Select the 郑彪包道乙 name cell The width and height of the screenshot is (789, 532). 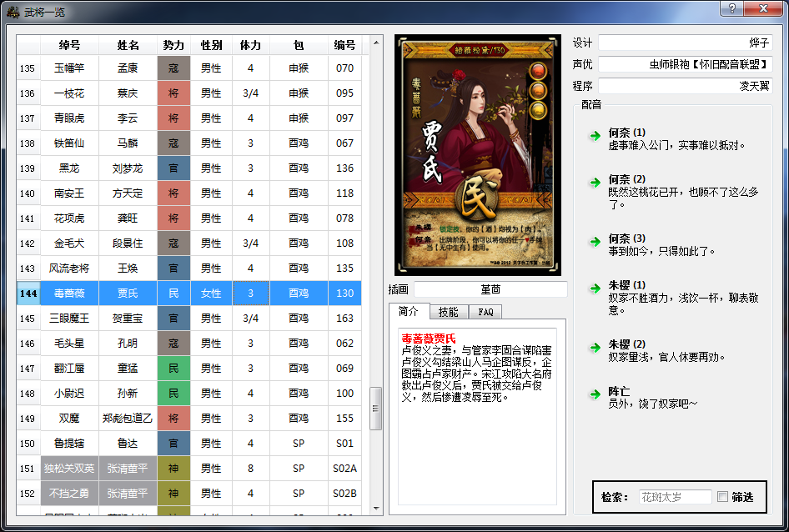(128, 419)
